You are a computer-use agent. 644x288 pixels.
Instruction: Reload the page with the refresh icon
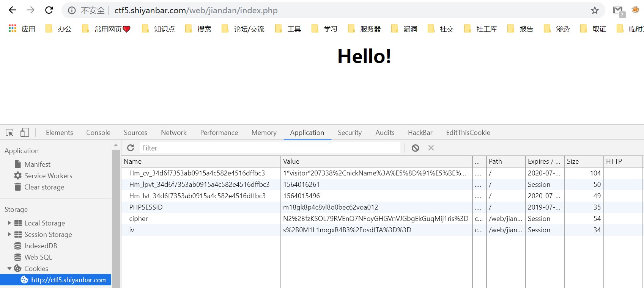(x=49, y=10)
